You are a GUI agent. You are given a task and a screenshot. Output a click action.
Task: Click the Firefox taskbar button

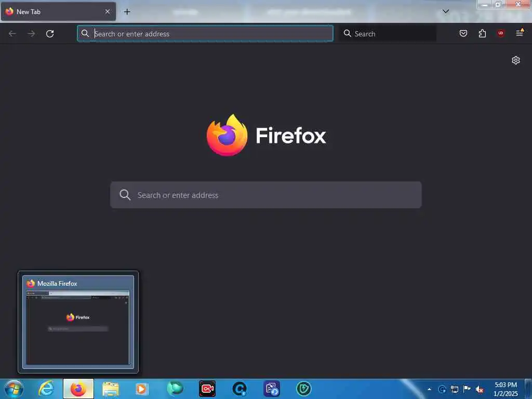point(78,389)
